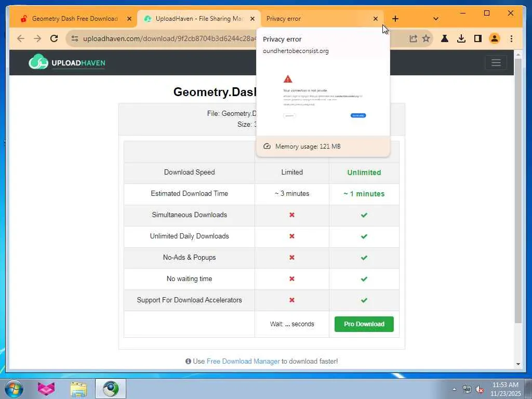Show hidden system tray icons
Image resolution: width=532 pixels, height=399 pixels.
point(455,390)
